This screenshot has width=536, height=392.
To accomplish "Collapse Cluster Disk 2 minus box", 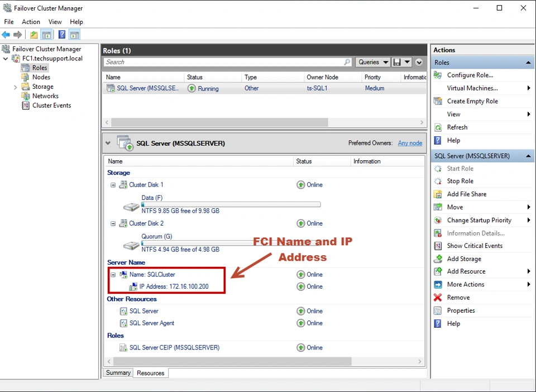I will [113, 223].
